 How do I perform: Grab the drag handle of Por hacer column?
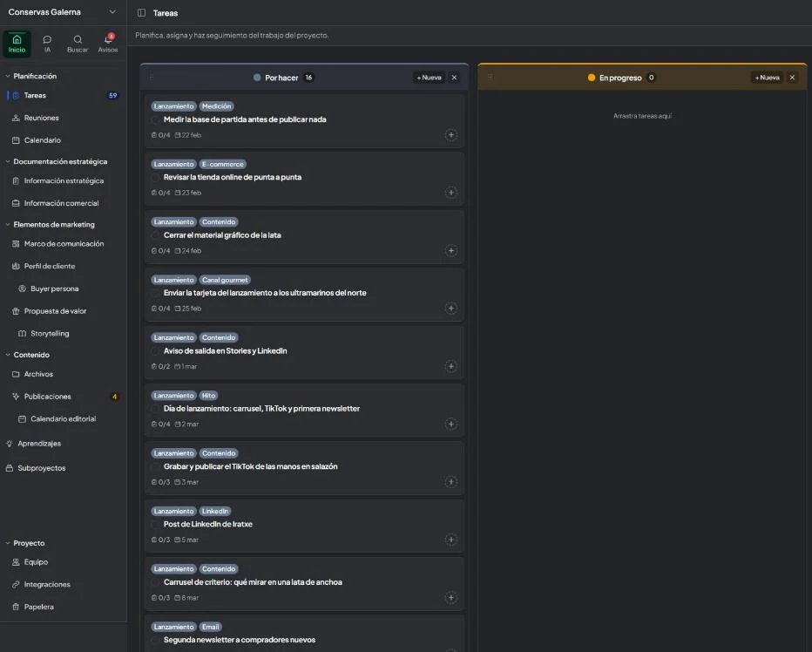tap(152, 78)
